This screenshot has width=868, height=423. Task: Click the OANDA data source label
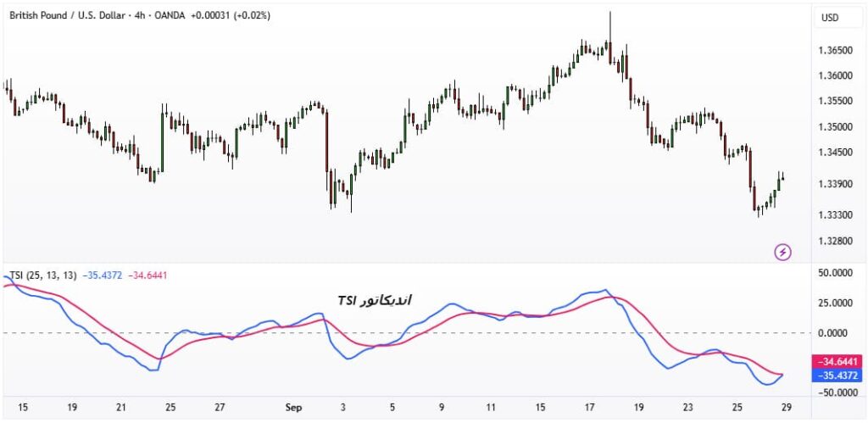click(x=169, y=15)
